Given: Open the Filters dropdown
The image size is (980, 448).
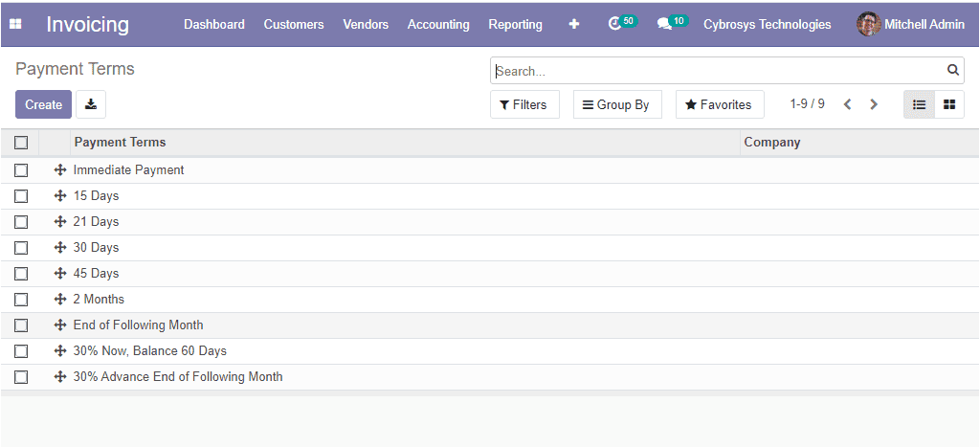Looking at the screenshot, I should [x=524, y=104].
